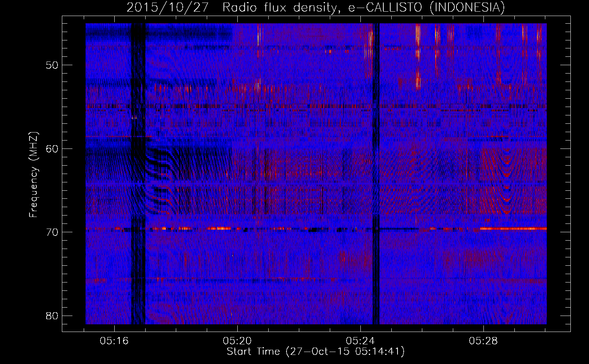Viewport: 589px width, 364px height.
Task: Click the 05:24 time tick label
Action: [360, 341]
